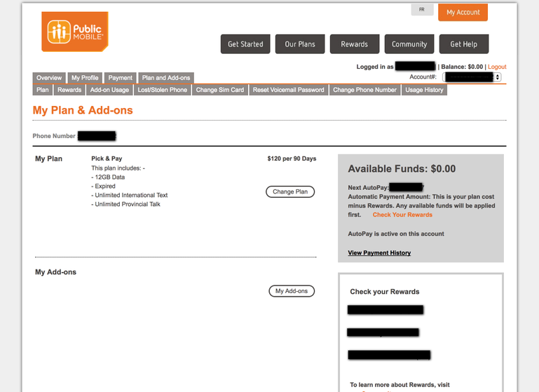Click the 'Balance: $0.00' text
Viewport: 539px width, 392px height.
point(462,67)
